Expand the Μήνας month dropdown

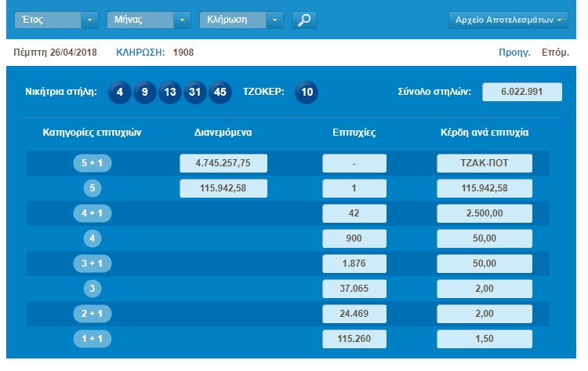pyautogui.click(x=148, y=20)
